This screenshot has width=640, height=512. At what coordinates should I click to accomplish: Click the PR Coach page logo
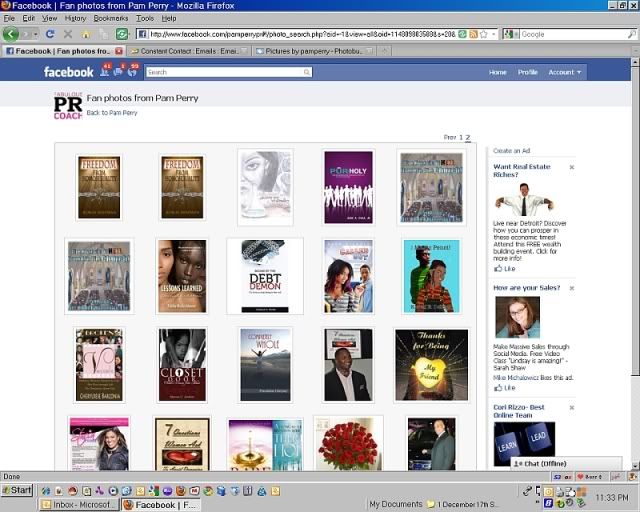pos(68,106)
